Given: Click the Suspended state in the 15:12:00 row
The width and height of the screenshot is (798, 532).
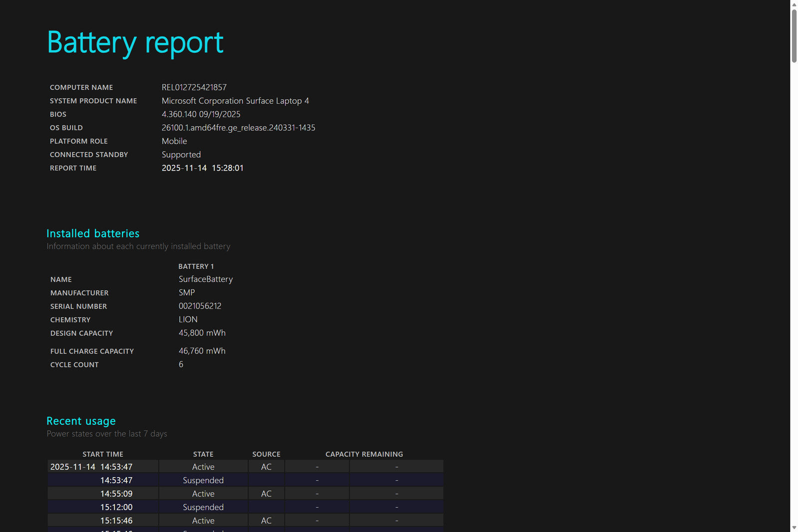Looking at the screenshot, I should click(203, 507).
